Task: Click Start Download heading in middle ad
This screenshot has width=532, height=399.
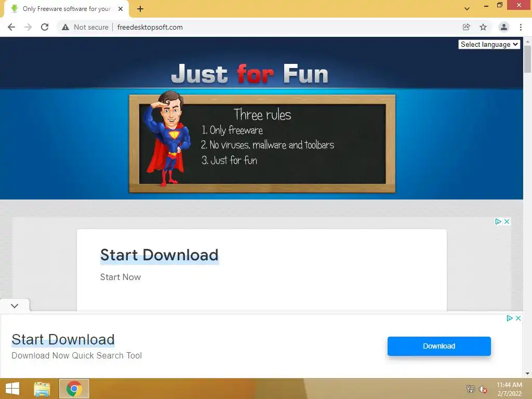Action: [x=159, y=255]
